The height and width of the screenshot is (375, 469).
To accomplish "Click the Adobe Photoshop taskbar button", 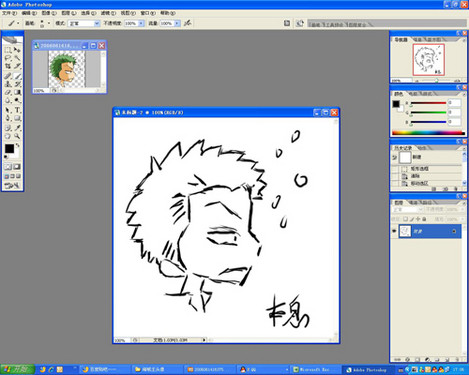I will (367, 370).
